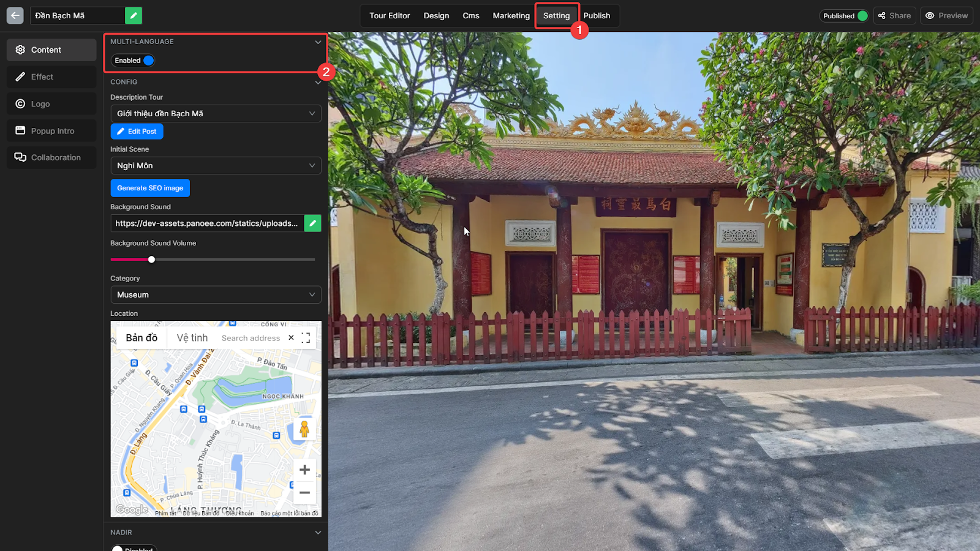Image resolution: width=980 pixels, height=551 pixels.
Task: Collapse the CONFIG section chevron
Action: pyautogui.click(x=318, y=82)
